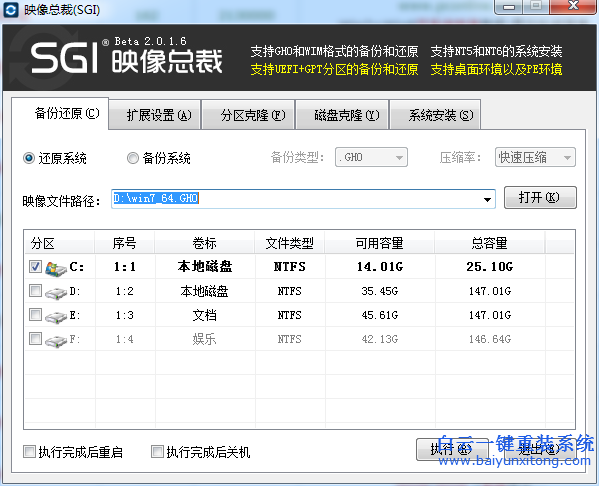Click the 可用容量 column header
Image resolution: width=599 pixels, height=486 pixels.
pos(380,243)
